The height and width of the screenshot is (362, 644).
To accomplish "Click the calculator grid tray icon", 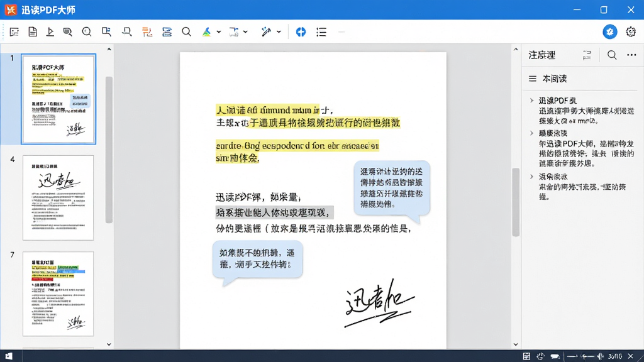I will coord(526,356).
